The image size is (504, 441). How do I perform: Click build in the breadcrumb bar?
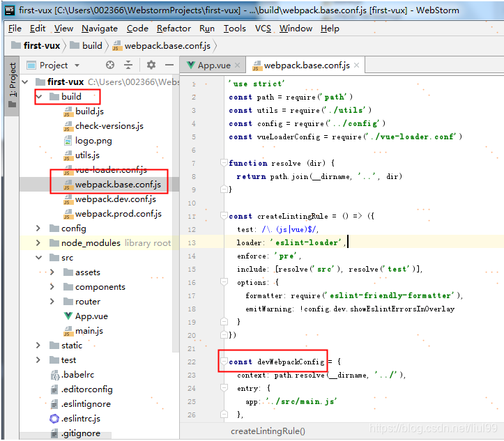tap(86, 45)
